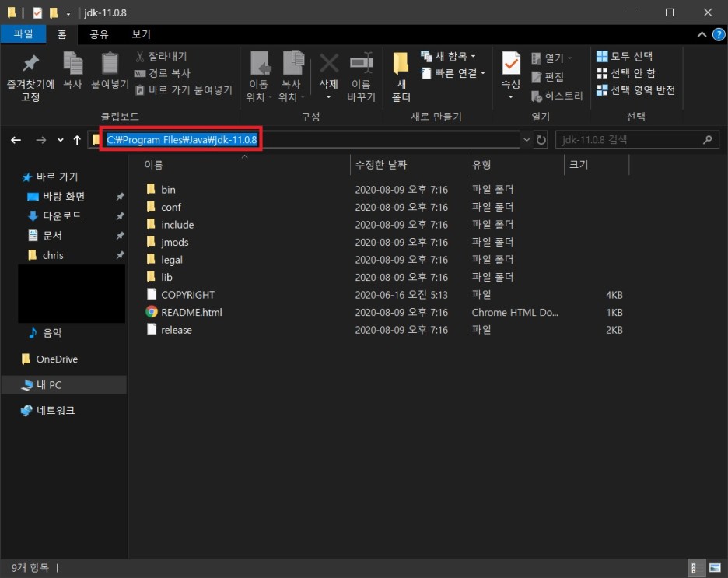Open 바로 가기 (Quick access) in sidebar

pos(57,177)
